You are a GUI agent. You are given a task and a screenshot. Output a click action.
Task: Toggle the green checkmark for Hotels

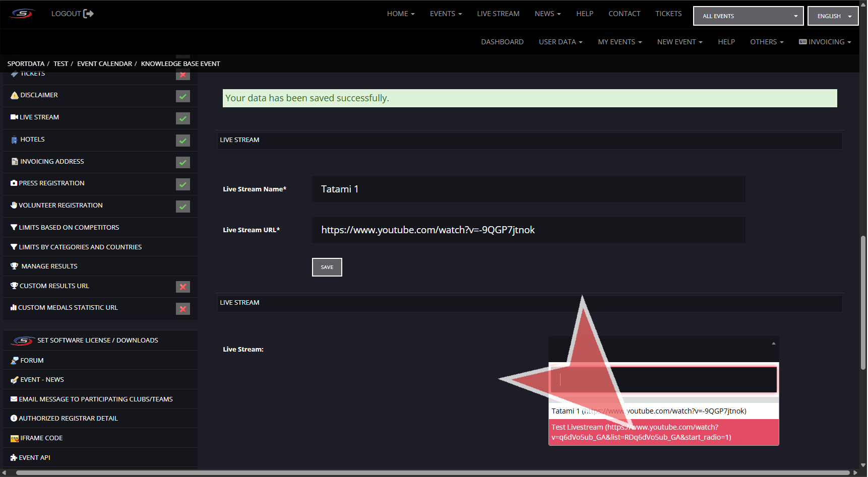pyautogui.click(x=182, y=141)
